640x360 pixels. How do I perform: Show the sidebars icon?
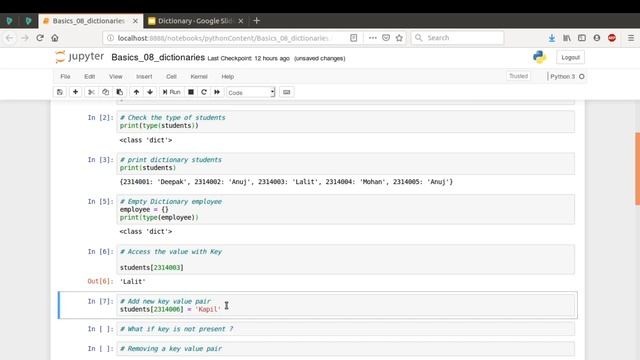coord(582,38)
